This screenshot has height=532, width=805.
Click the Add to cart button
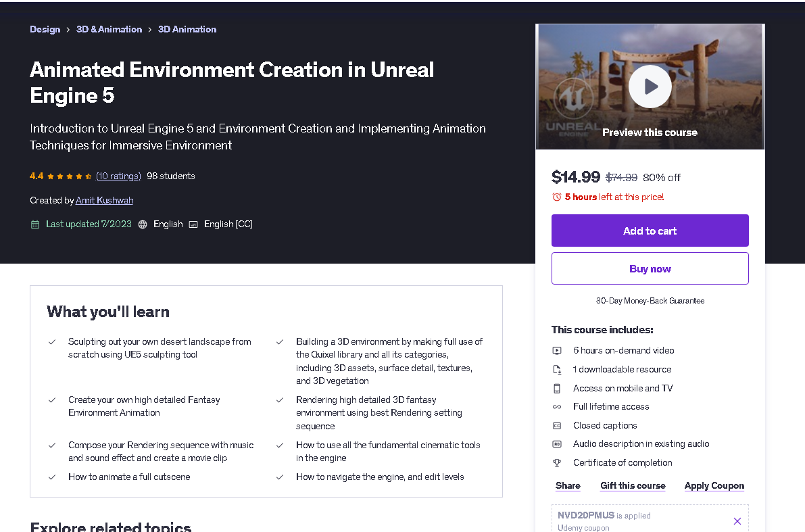point(650,231)
